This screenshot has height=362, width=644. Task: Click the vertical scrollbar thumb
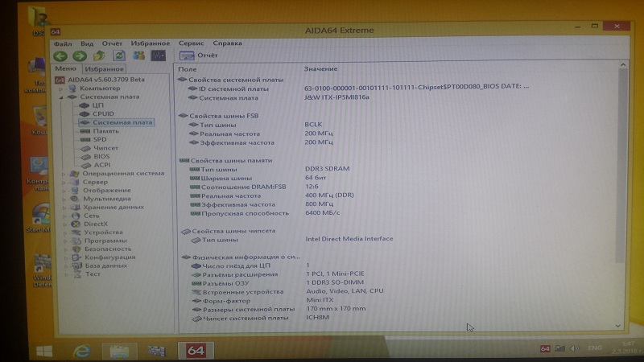[x=622, y=164]
